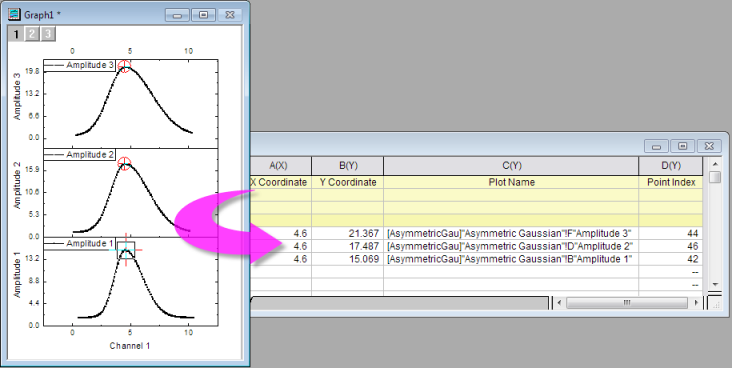Click red marker on Amplitude 2 peak
This screenshot has height=368, width=732.
124,163
